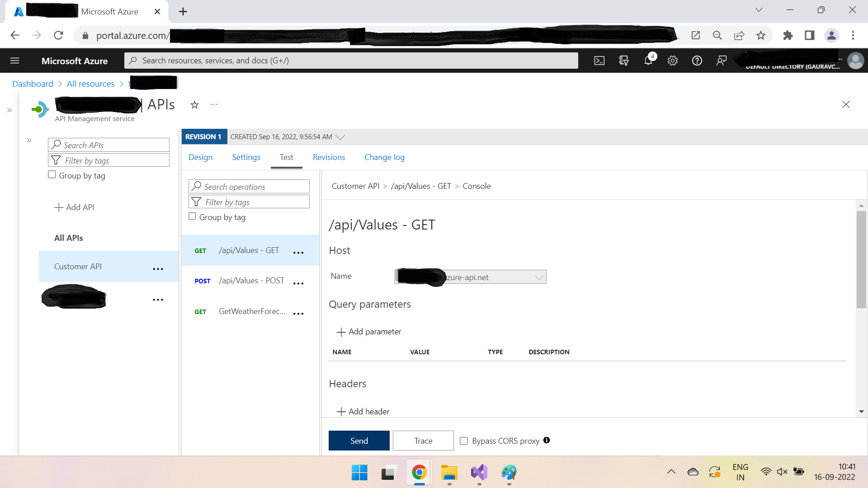
Task: Expand the Host Name dropdown
Action: 539,277
